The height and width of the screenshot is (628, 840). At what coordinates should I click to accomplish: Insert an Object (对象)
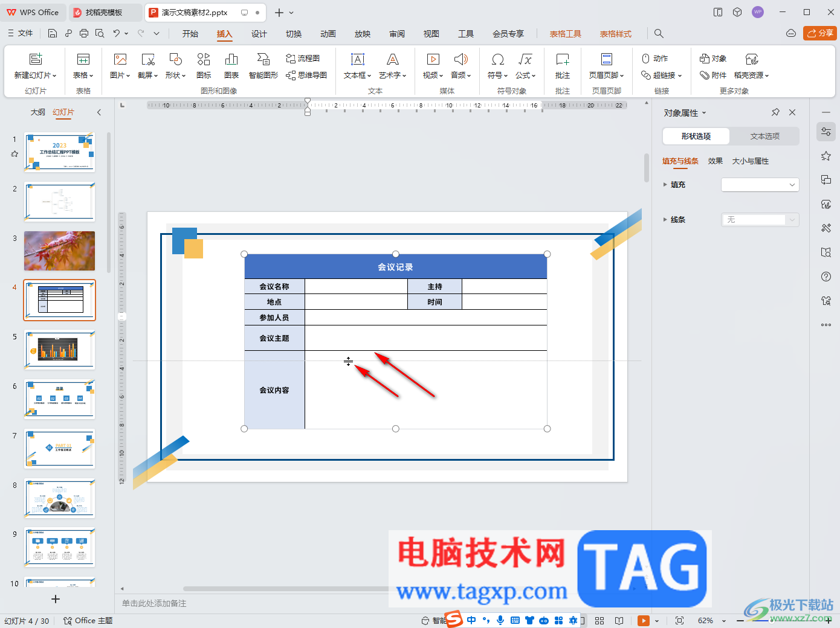(x=713, y=58)
